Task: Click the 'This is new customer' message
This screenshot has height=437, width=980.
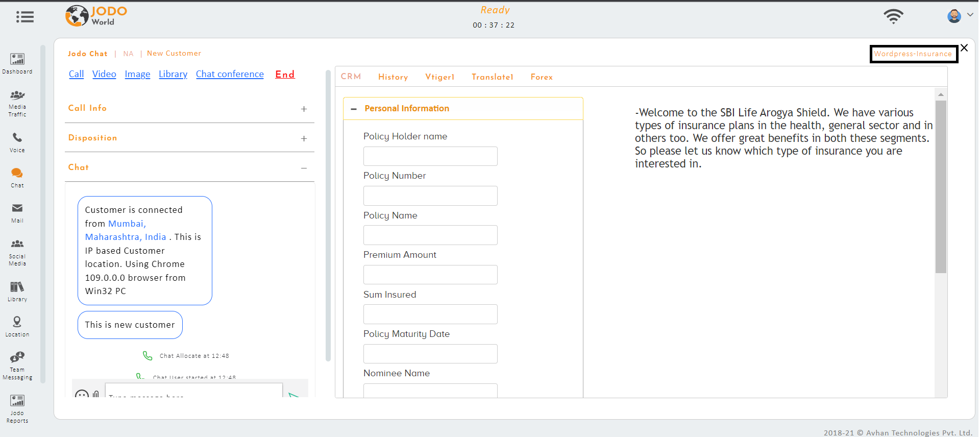Action: (x=130, y=325)
